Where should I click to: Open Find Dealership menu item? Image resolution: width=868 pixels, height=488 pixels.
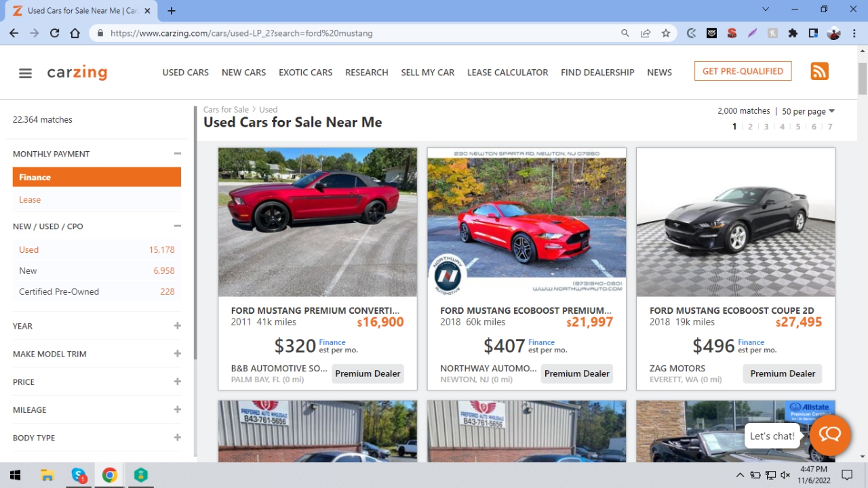[597, 72]
